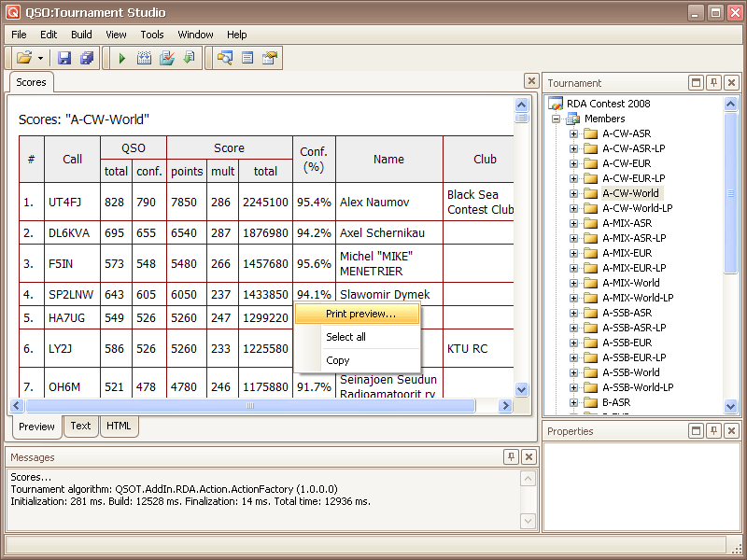
Task: Switch to the HTML view tab
Action: 119,427
